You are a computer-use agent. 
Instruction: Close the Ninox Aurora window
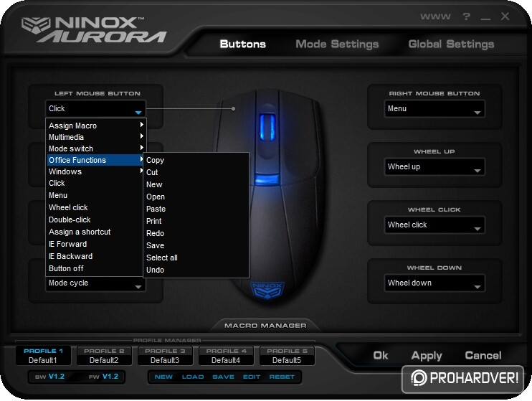[505, 16]
